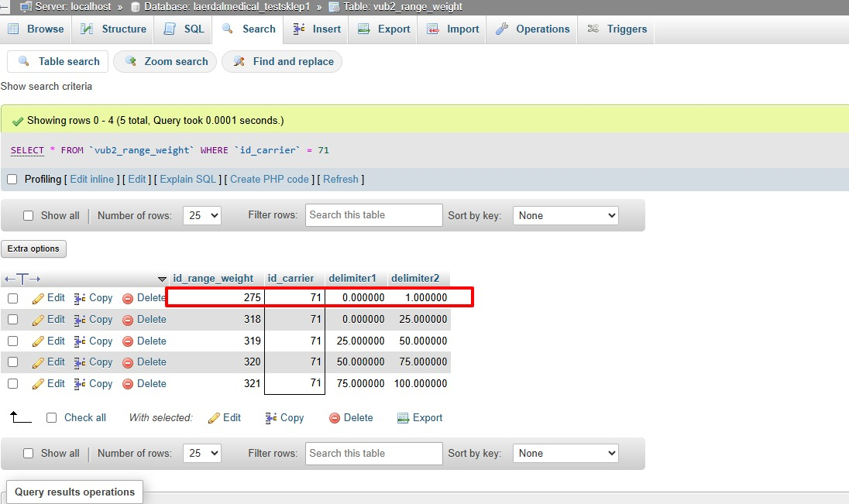Enable the Profiling checkbox
849x504 pixels.
[12, 179]
